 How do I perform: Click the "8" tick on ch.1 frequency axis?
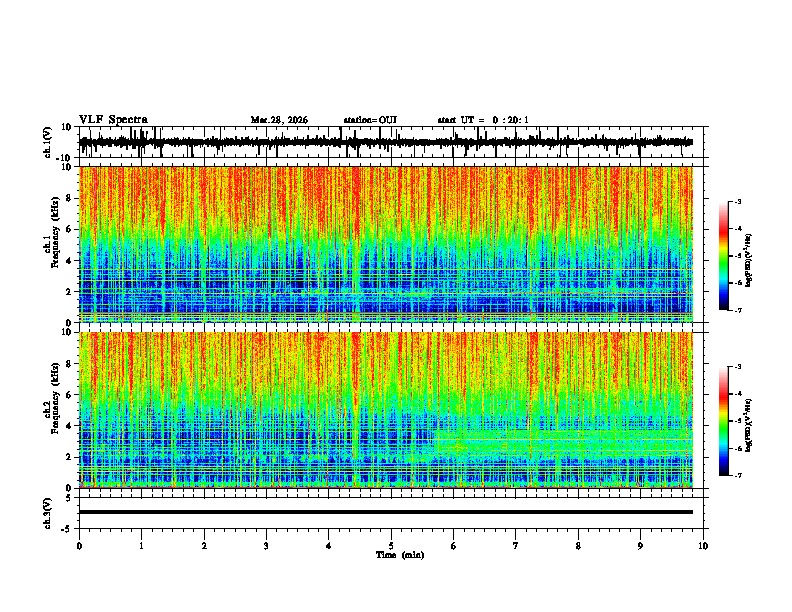69,198
